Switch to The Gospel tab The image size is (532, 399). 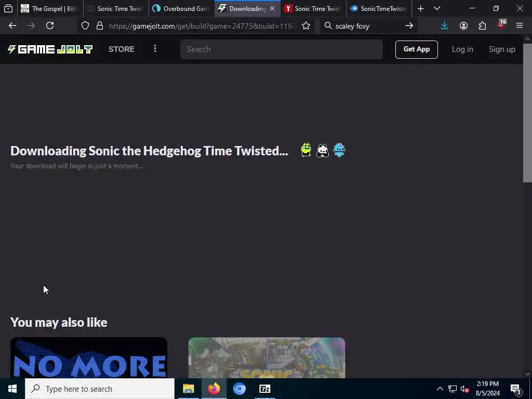pos(49,8)
